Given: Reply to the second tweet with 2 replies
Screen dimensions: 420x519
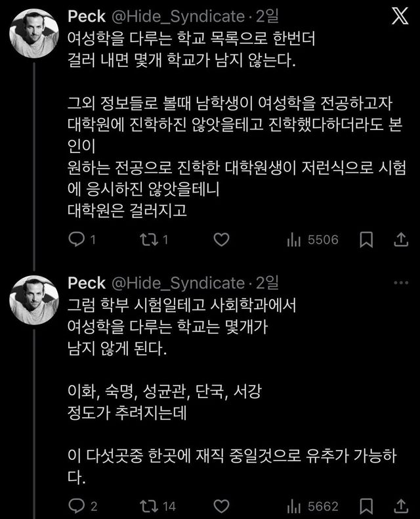Looking at the screenshot, I should (x=76, y=505).
